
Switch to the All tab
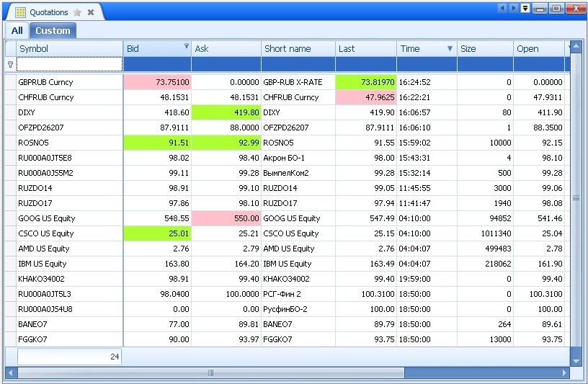coord(17,30)
